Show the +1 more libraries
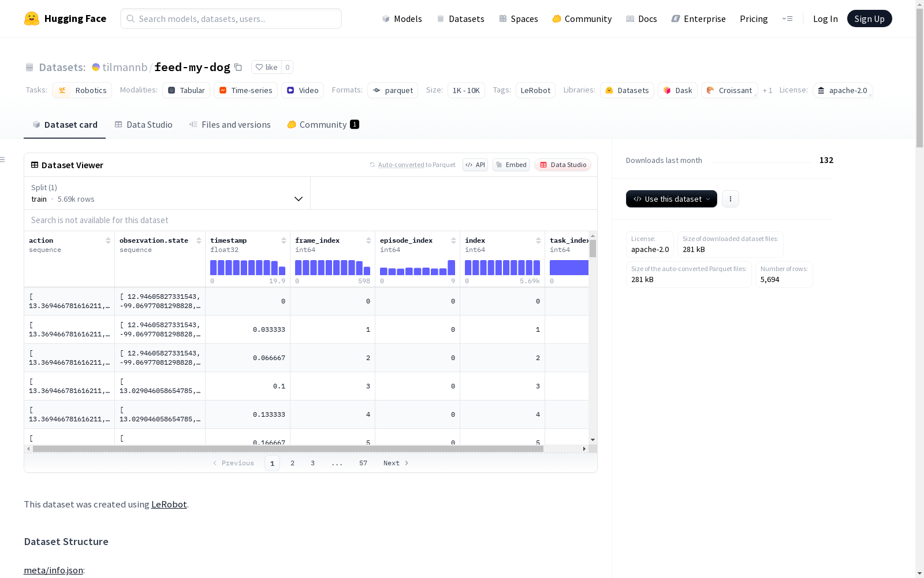This screenshot has height=578, width=924. coord(767,90)
